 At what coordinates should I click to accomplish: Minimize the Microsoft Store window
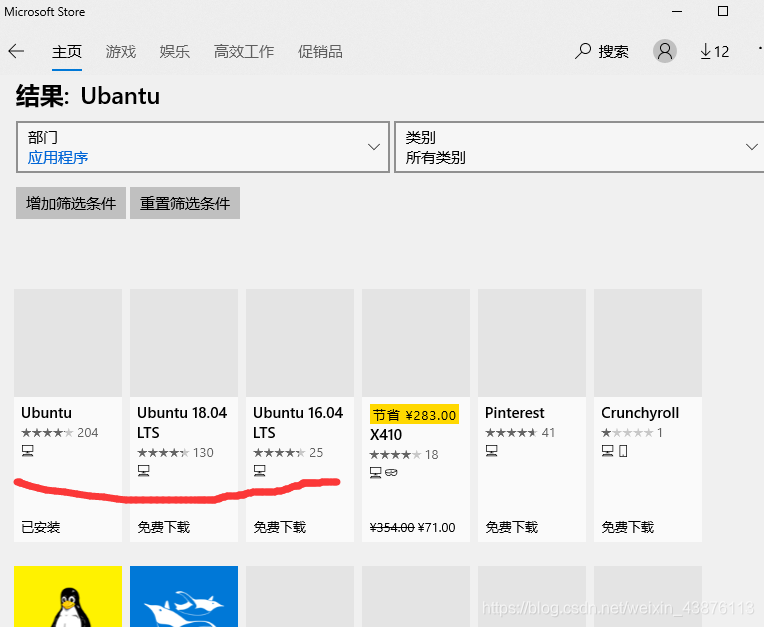tap(677, 11)
